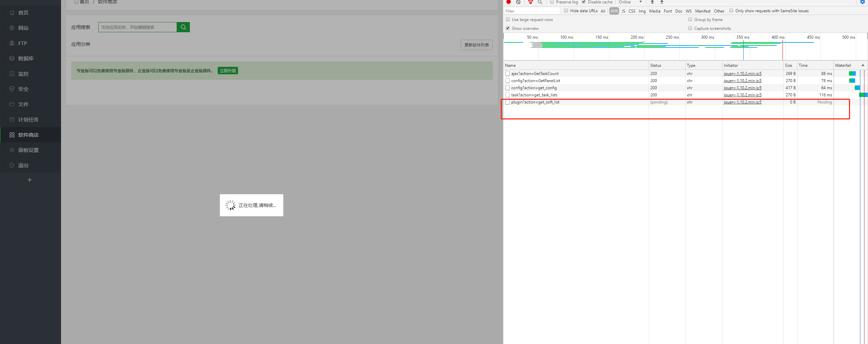Sort by the Name column header
Screen dimensions: 868x344
pyautogui.click(x=576, y=65)
